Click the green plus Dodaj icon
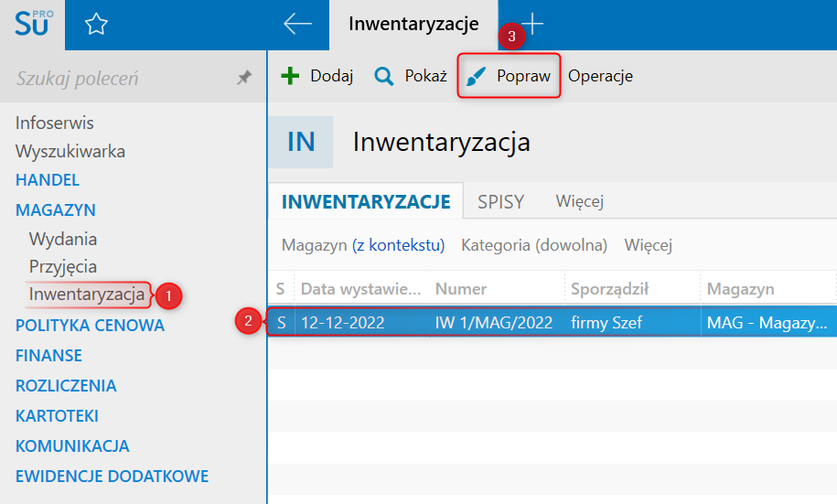Viewport: 837px width, 504px height. 290,76
